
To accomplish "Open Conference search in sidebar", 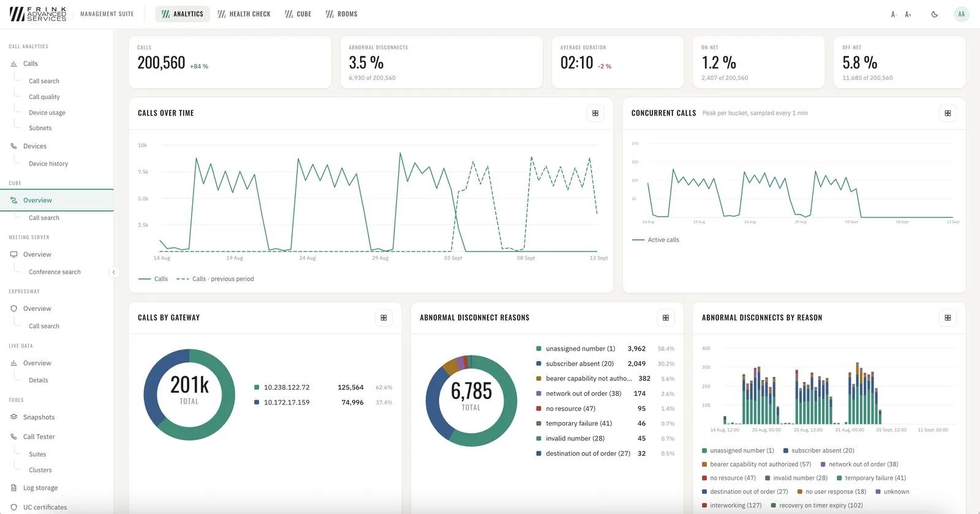I will click(55, 272).
